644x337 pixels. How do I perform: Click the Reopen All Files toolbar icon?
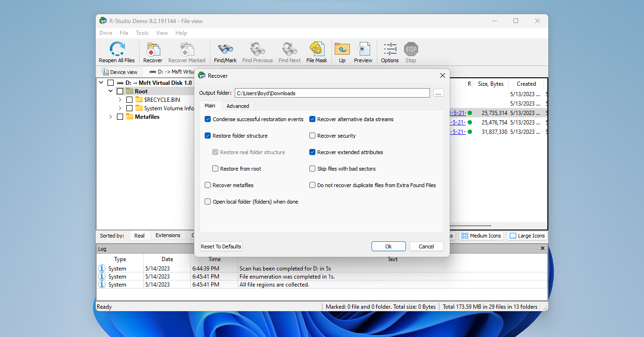point(117,49)
